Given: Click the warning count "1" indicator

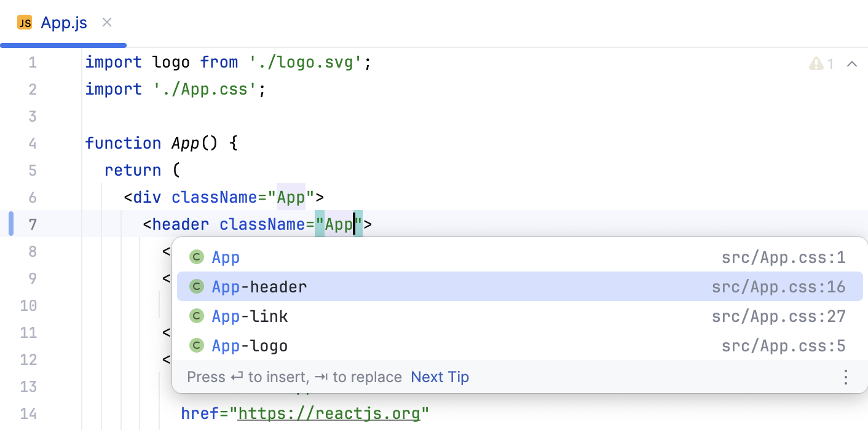Looking at the screenshot, I should click(830, 63).
